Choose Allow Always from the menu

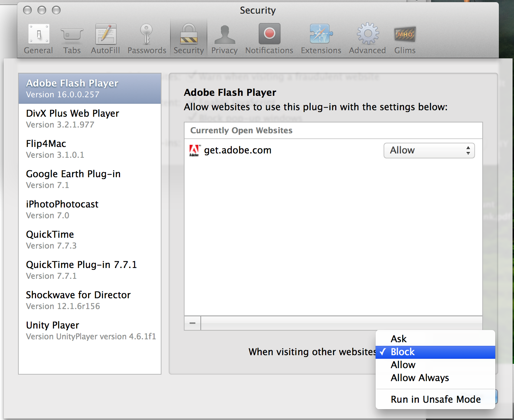coord(435,378)
